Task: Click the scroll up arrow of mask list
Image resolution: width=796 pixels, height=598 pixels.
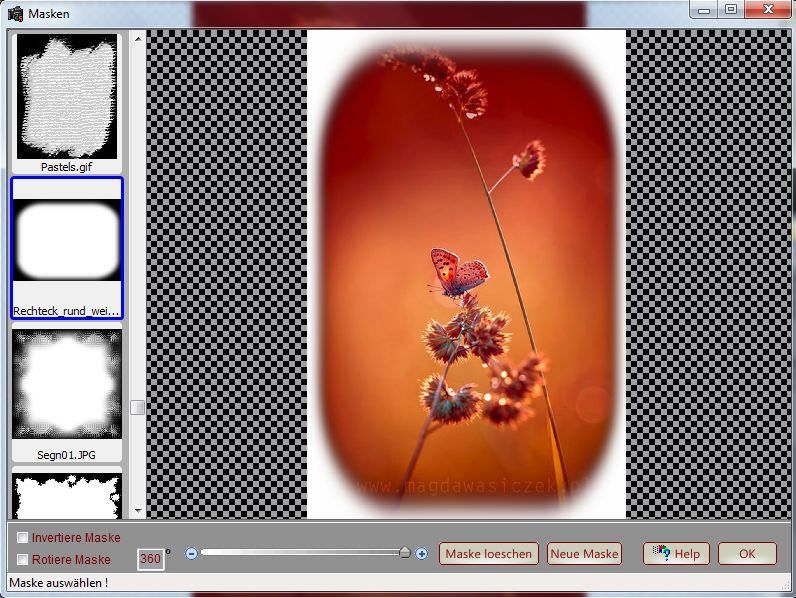Action: pyautogui.click(x=138, y=38)
